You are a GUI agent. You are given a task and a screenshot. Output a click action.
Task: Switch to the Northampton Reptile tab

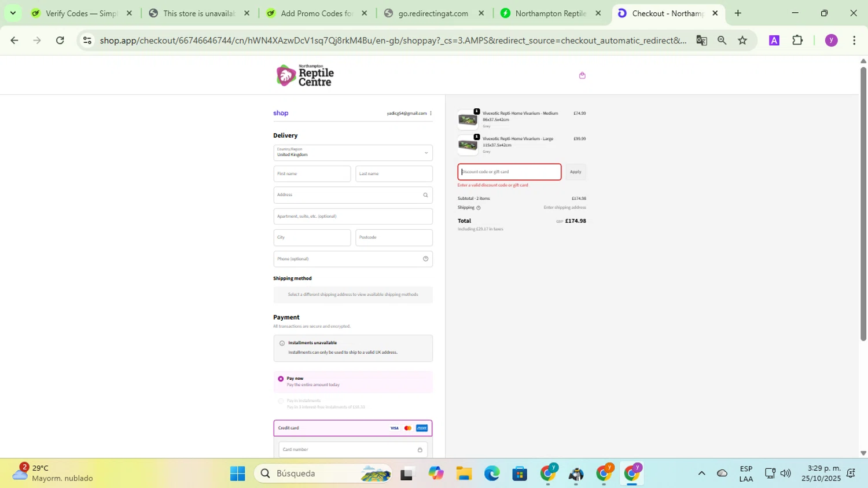550,13
